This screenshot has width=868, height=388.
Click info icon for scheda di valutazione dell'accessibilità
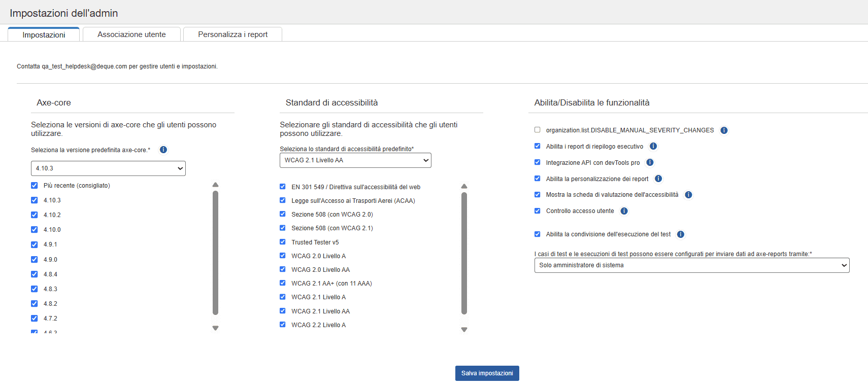pyautogui.click(x=688, y=195)
